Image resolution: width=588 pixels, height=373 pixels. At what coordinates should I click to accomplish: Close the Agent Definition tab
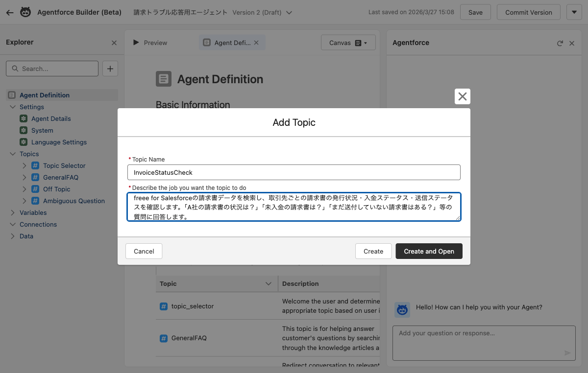[256, 43]
